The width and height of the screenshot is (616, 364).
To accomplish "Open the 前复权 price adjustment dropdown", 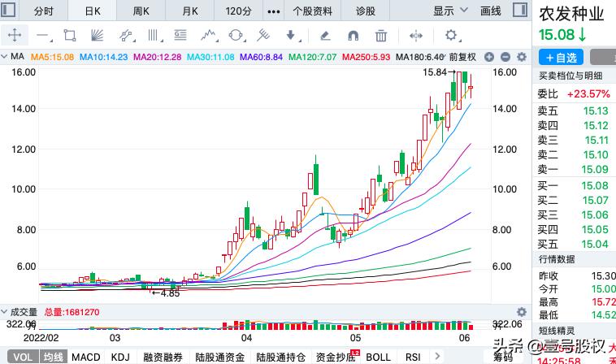I will tap(462, 57).
